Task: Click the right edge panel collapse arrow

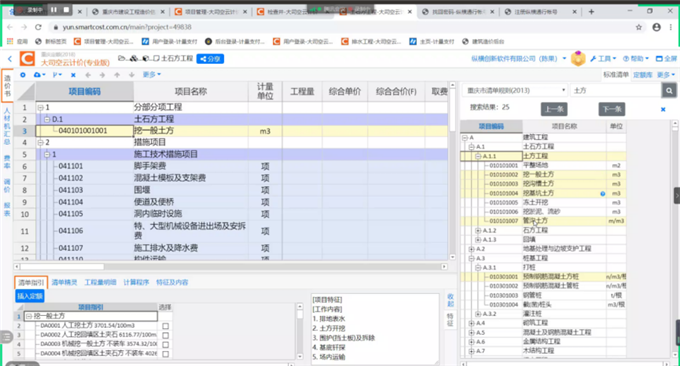Action: (677, 196)
